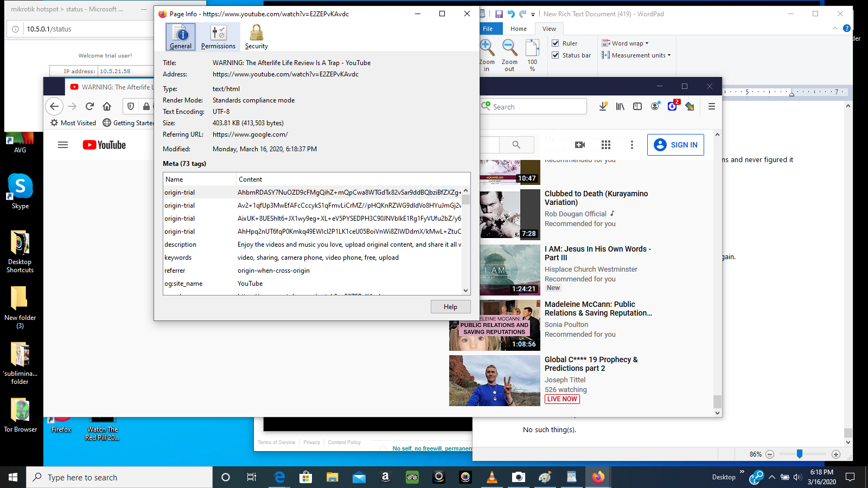Click WordPad zoom in plus button
This screenshot has width=868, height=488.
click(836, 454)
